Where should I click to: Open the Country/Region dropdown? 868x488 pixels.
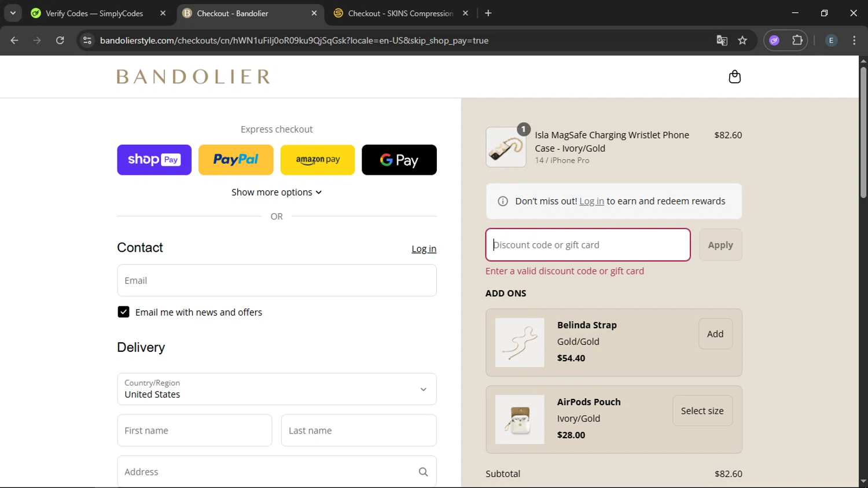coord(277,389)
